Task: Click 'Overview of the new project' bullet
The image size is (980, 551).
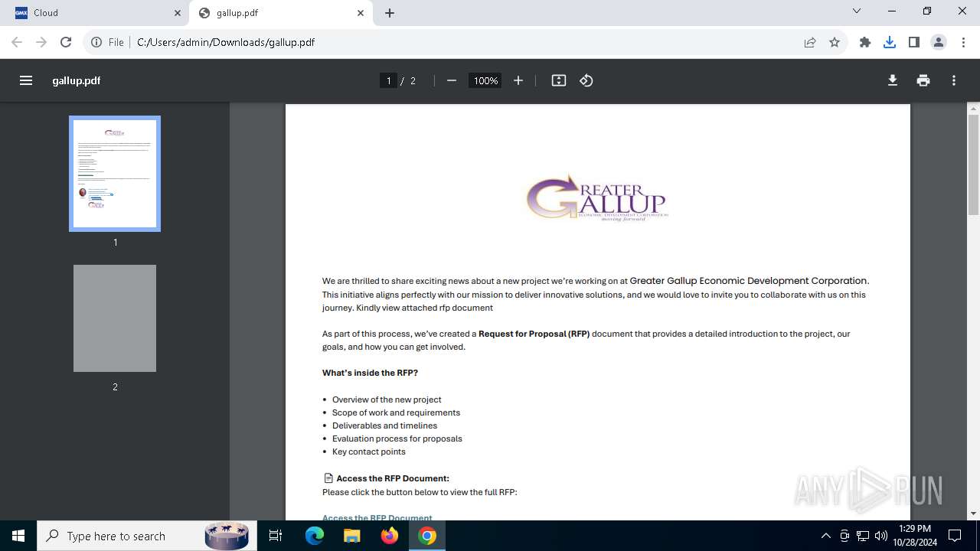Action: 387,399
